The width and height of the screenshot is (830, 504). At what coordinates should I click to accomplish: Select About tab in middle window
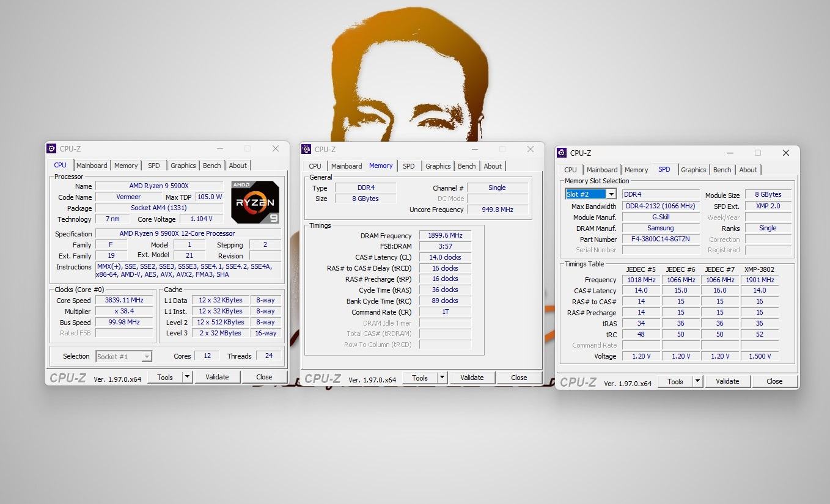pyautogui.click(x=493, y=166)
